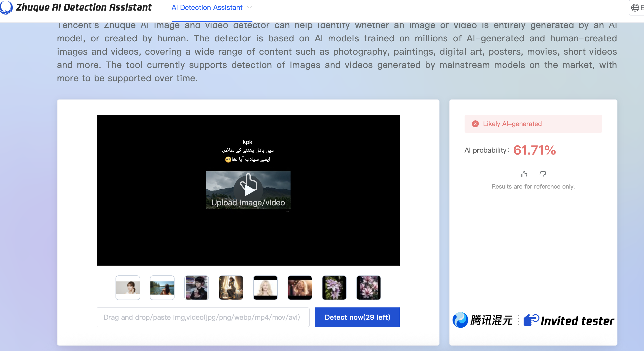Image resolution: width=644 pixels, height=351 pixels.
Task: Click the Upload image/video overlay text
Action: [248, 203]
